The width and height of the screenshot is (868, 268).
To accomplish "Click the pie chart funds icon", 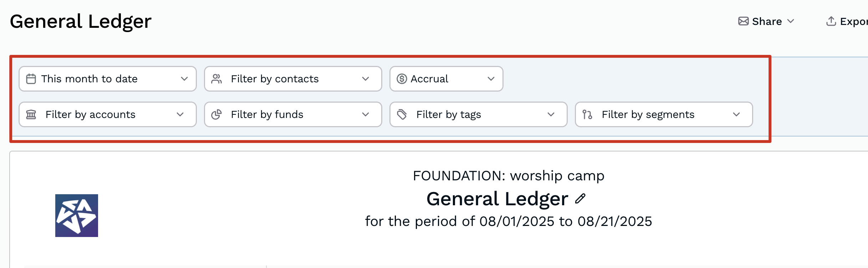I will click(x=216, y=114).
